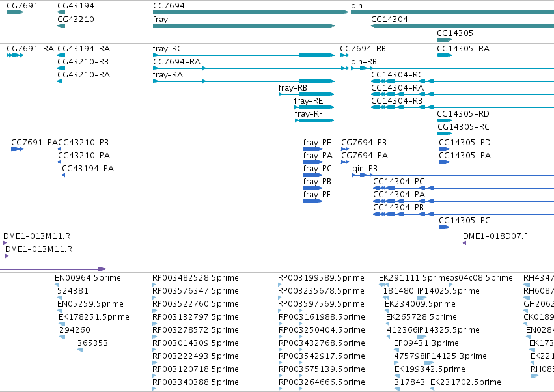The width and height of the screenshot is (554, 392).
Task: Click transcript CG43210-RA
Action: [84, 75]
